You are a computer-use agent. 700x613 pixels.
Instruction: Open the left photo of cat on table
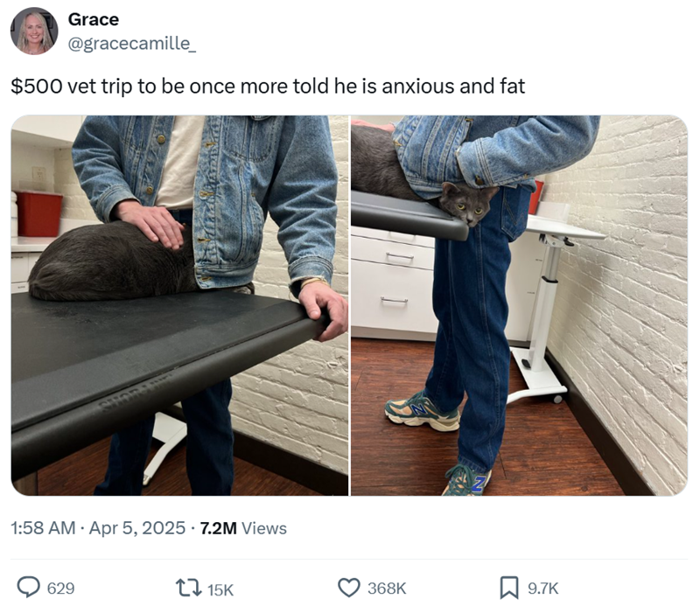(x=179, y=305)
